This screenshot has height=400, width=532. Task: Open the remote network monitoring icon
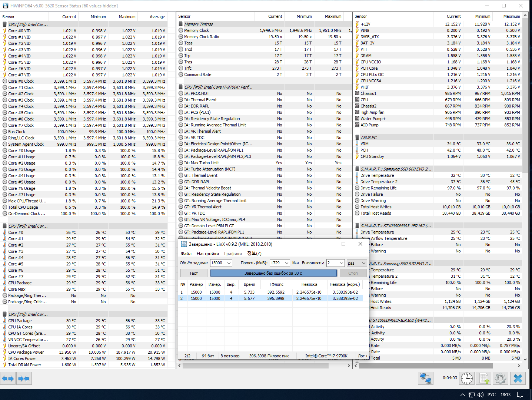point(426,378)
